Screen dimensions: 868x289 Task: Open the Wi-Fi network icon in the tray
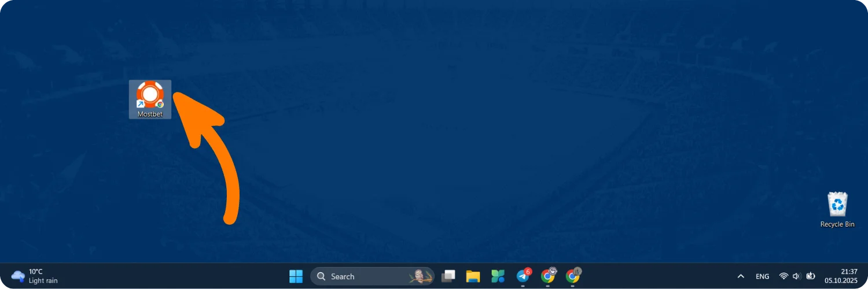tap(784, 276)
